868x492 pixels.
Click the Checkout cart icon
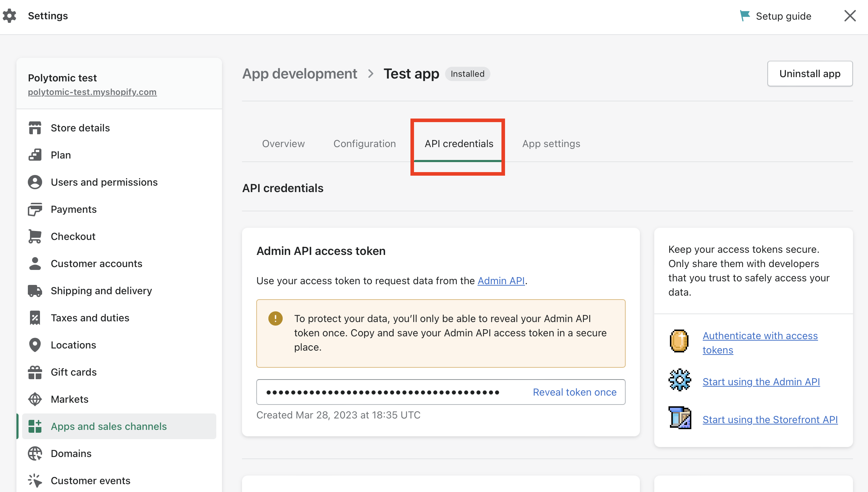pos(35,236)
